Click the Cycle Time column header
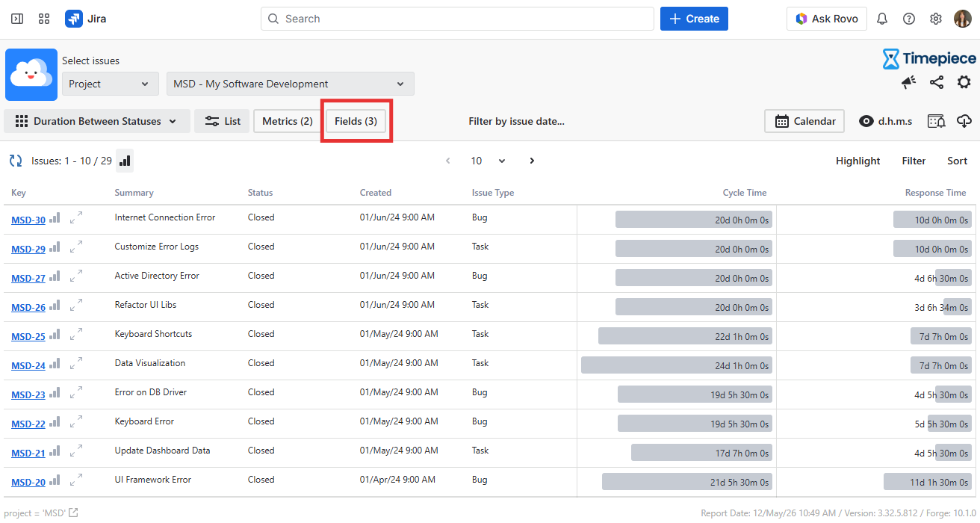 click(745, 193)
